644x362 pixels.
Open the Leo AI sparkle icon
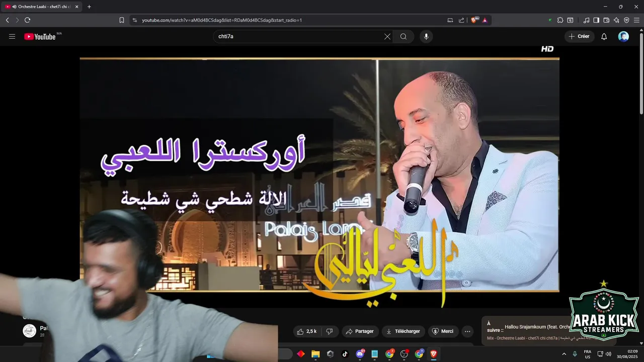point(616,20)
